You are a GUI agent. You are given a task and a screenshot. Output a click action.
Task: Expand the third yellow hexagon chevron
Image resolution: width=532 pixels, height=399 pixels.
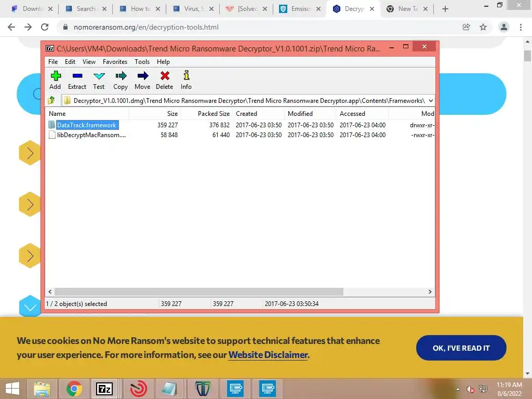click(30, 256)
